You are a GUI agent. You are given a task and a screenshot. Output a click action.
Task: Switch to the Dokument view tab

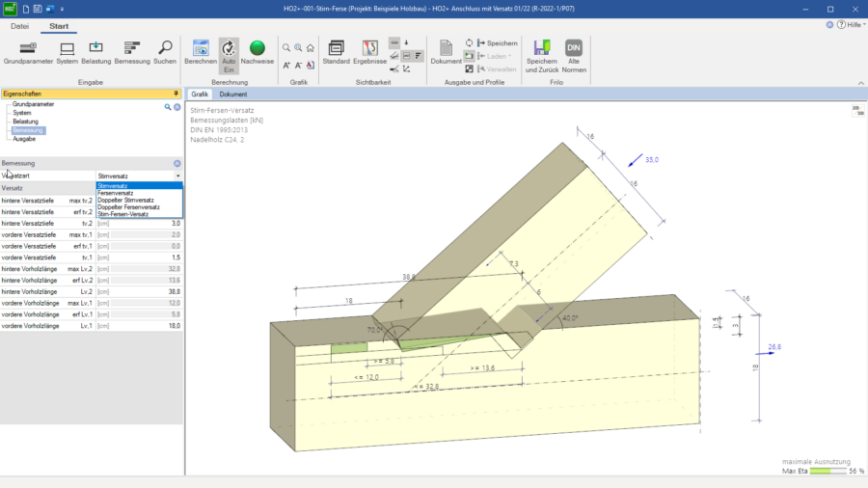click(233, 95)
